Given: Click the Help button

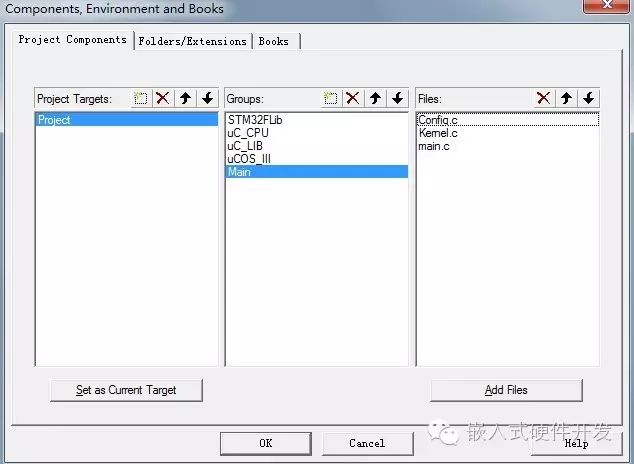Looking at the screenshot, I should (x=576, y=443).
